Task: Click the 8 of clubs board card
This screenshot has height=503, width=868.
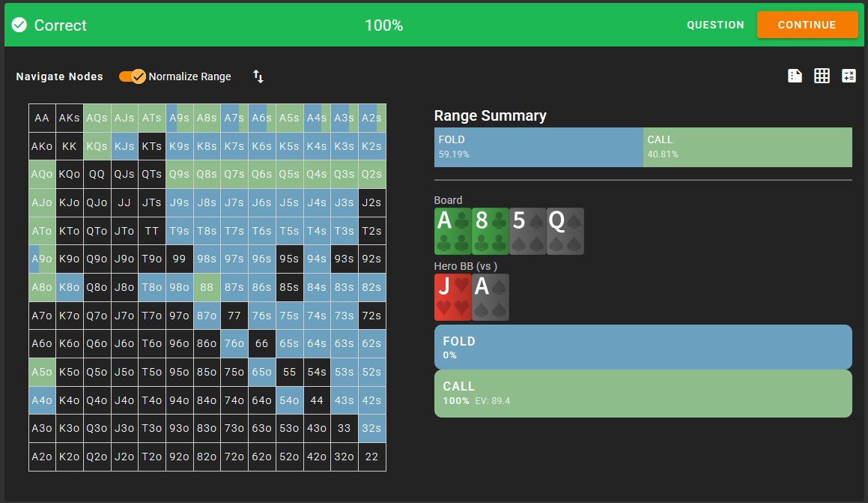Action: point(491,231)
